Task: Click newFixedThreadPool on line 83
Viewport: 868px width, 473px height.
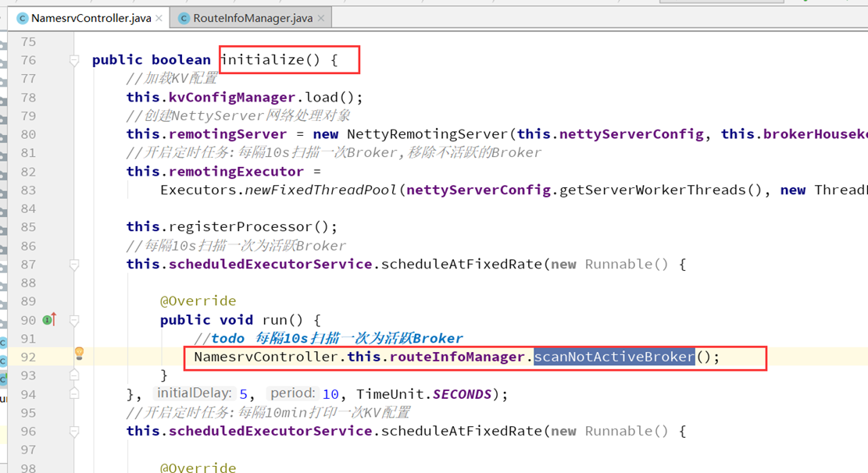Action: click(320, 190)
